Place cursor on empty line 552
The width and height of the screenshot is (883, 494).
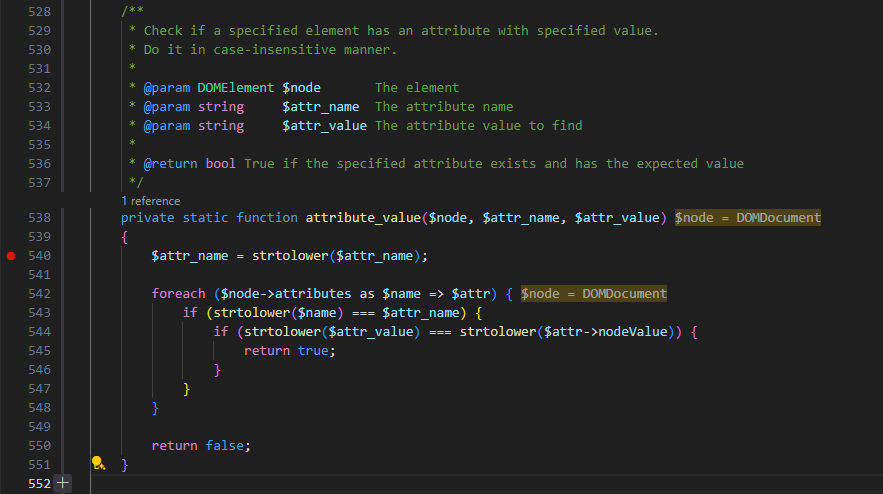(300, 483)
